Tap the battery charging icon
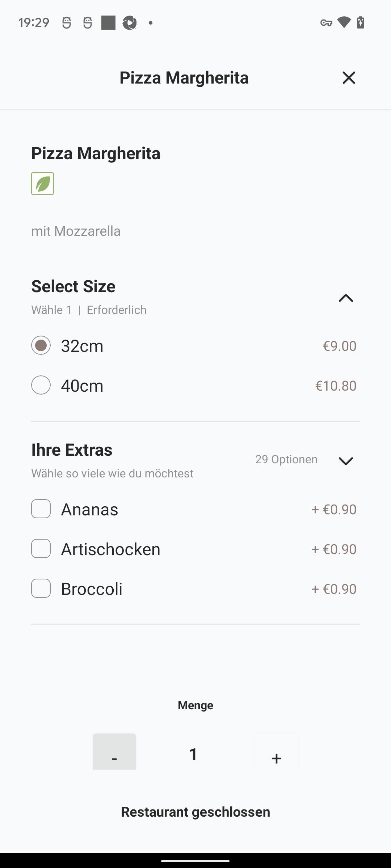Image resolution: width=391 pixels, height=868 pixels. pyautogui.click(x=361, y=22)
